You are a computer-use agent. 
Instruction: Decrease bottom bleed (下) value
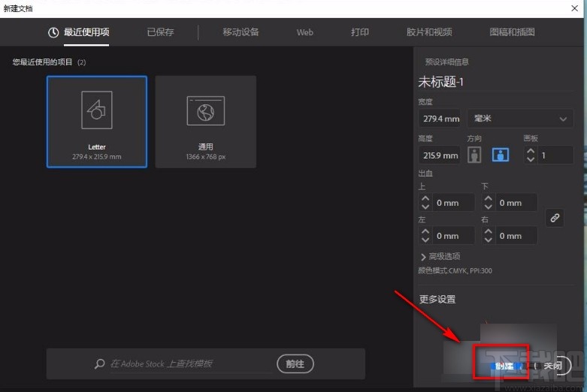(488, 207)
